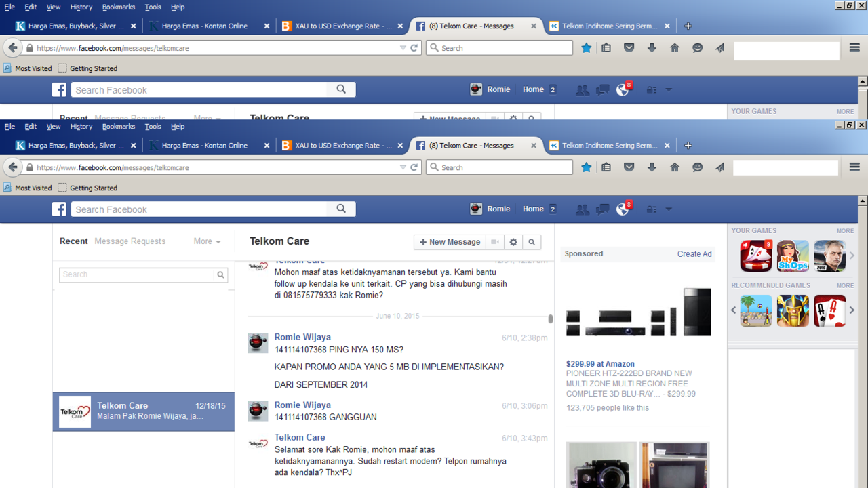This screenshot has height=488, width=868.
Task: Open Romie profile link in front window header
Action: pyautogui.click(x=490, y=209)
